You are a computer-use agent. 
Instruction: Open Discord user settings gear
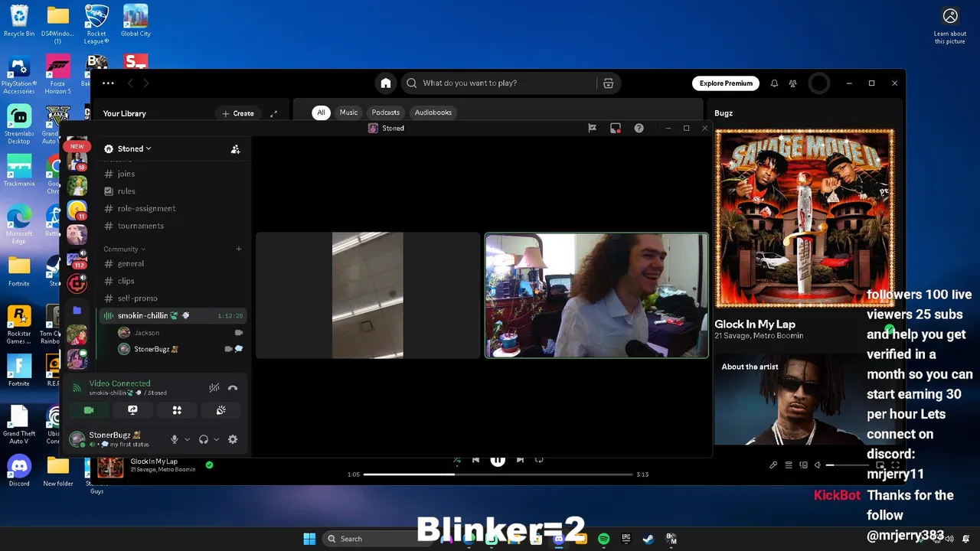[x=233, y=439]
